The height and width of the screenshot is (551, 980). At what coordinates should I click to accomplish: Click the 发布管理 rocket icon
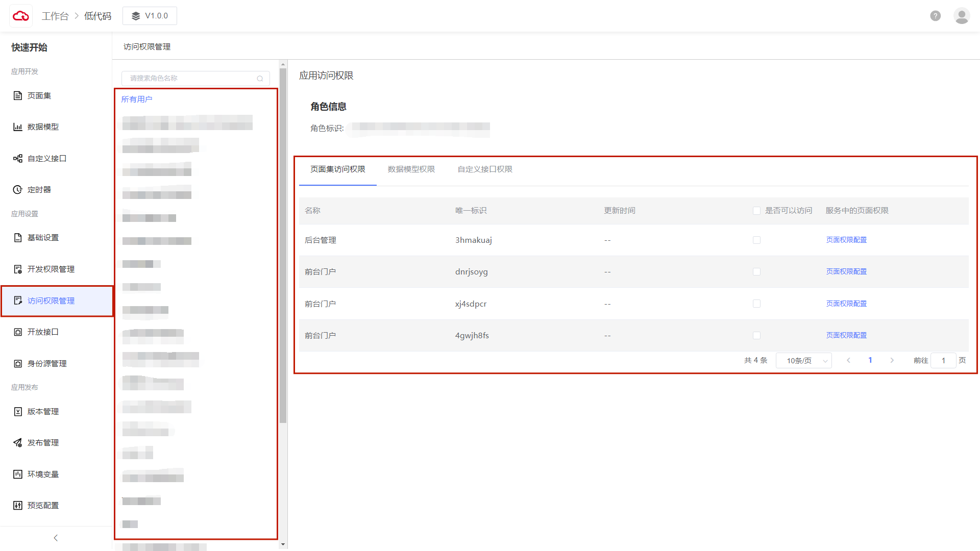(18, 442)
